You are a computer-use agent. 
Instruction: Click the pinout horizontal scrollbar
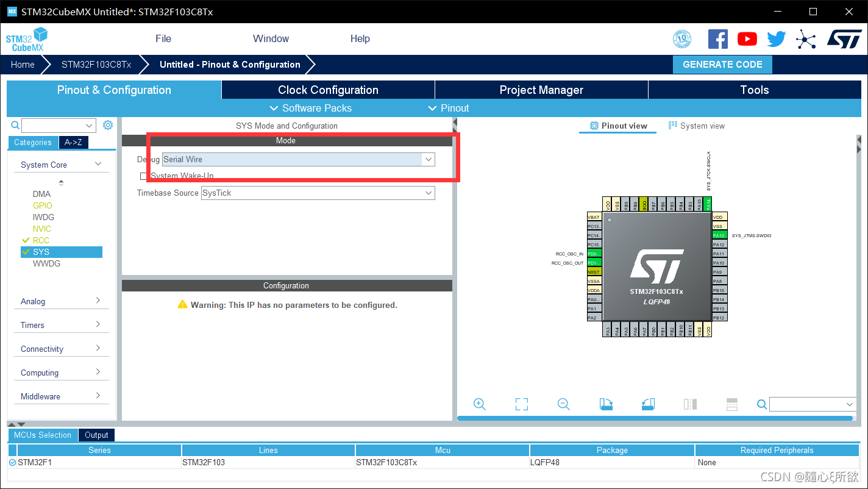coord(655,418)
